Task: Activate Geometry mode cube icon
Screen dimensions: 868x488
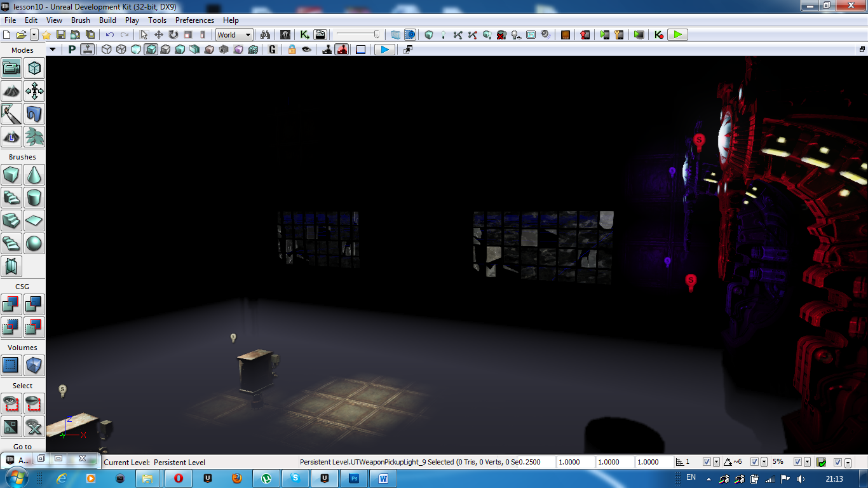Action: coord(34,68)
